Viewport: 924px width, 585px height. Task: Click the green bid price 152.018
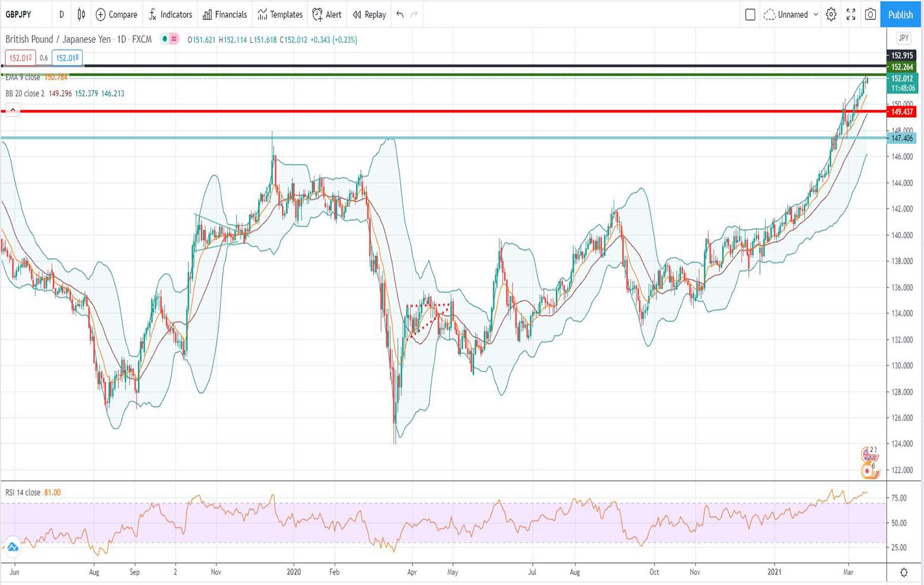pos(66,58)
